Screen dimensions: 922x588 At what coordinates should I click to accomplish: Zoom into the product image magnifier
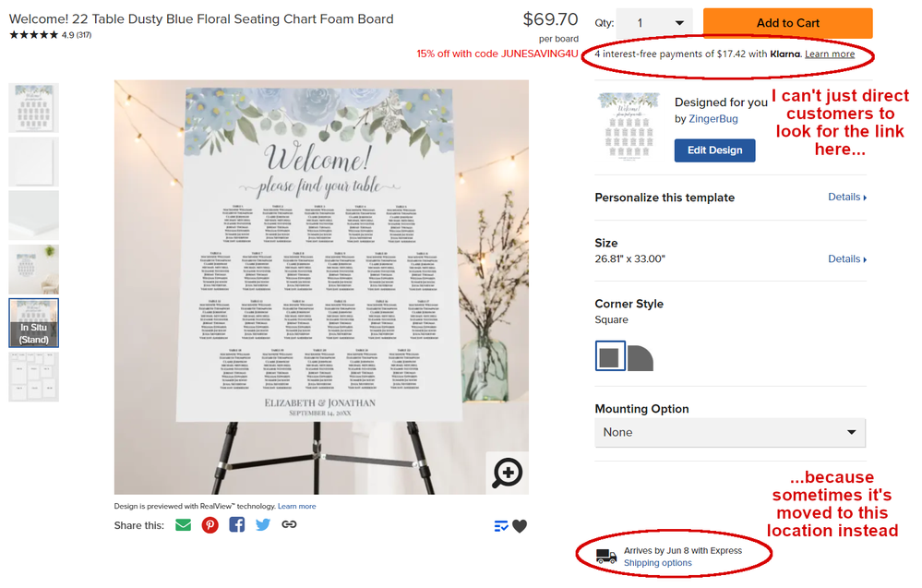(x=507, y=474)
